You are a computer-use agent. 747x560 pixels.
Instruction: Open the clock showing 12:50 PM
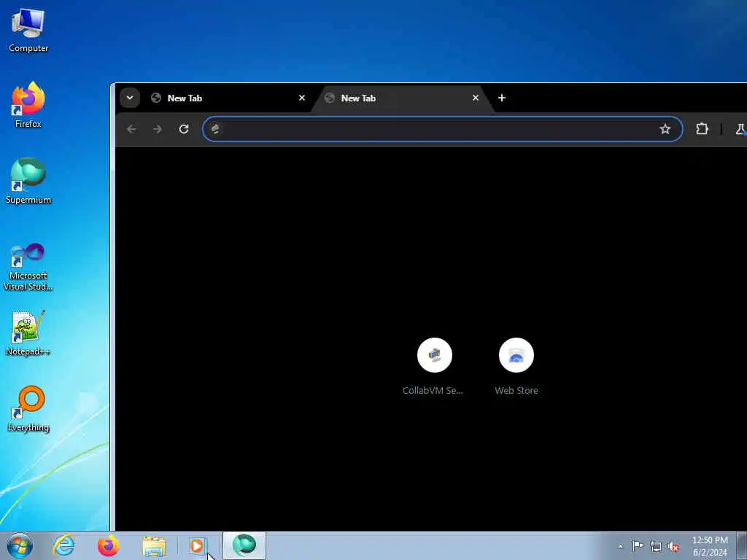coord(710,546)
